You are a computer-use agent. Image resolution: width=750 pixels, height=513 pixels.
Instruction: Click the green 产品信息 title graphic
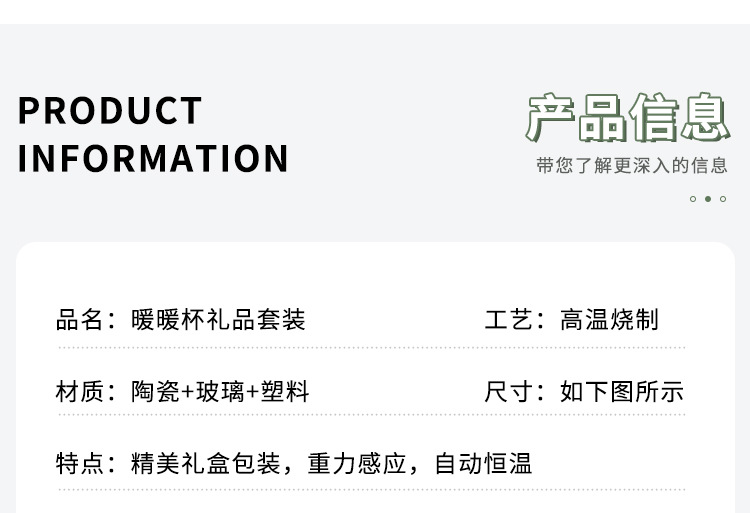click(x=627, y=118)
